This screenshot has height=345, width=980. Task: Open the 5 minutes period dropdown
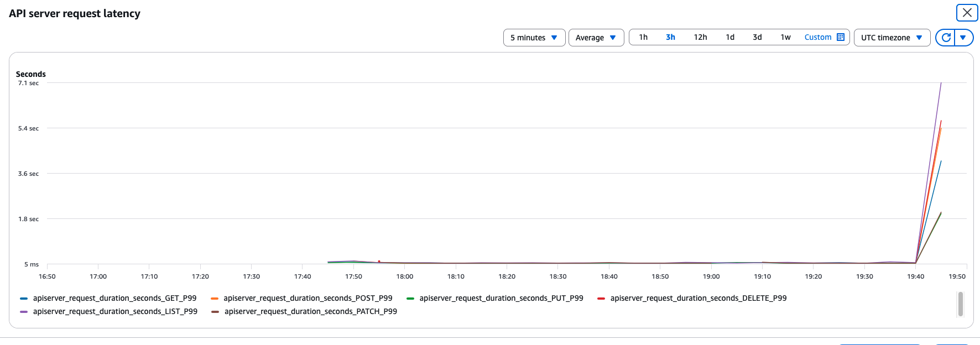coord(534,38)
